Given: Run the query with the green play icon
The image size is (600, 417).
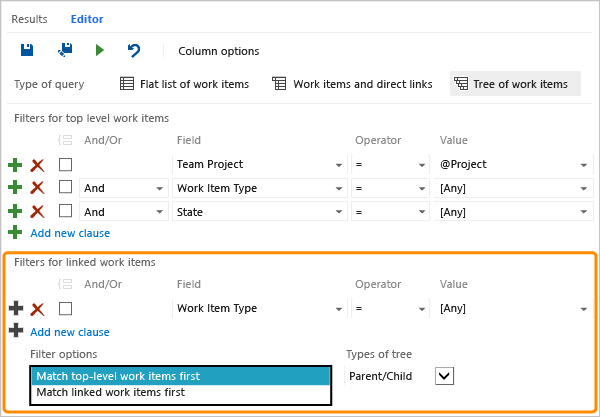Looking at the screenshot, I should (x=99, y=50).
